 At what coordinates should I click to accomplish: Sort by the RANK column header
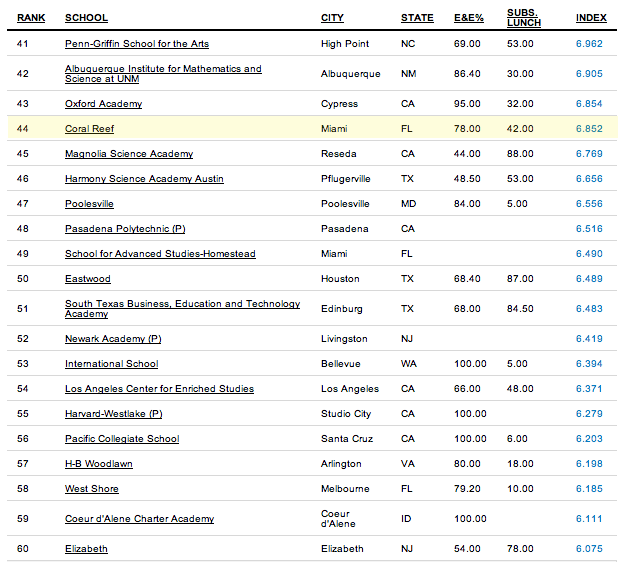(31, 18)
